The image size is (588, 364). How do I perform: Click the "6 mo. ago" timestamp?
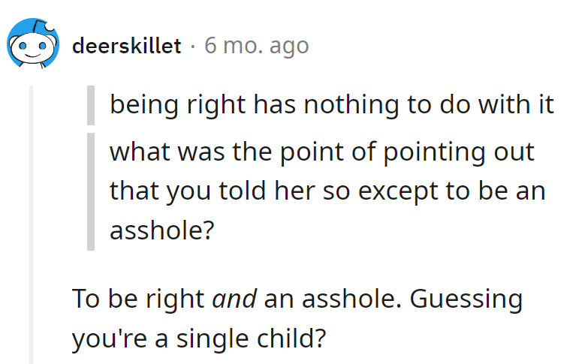coord(256,46)
